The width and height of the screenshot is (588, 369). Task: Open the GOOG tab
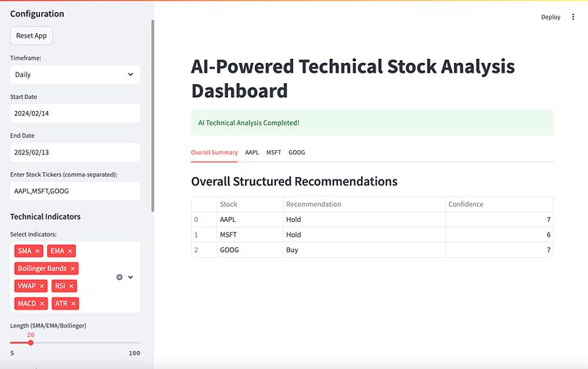click(296, 152)
